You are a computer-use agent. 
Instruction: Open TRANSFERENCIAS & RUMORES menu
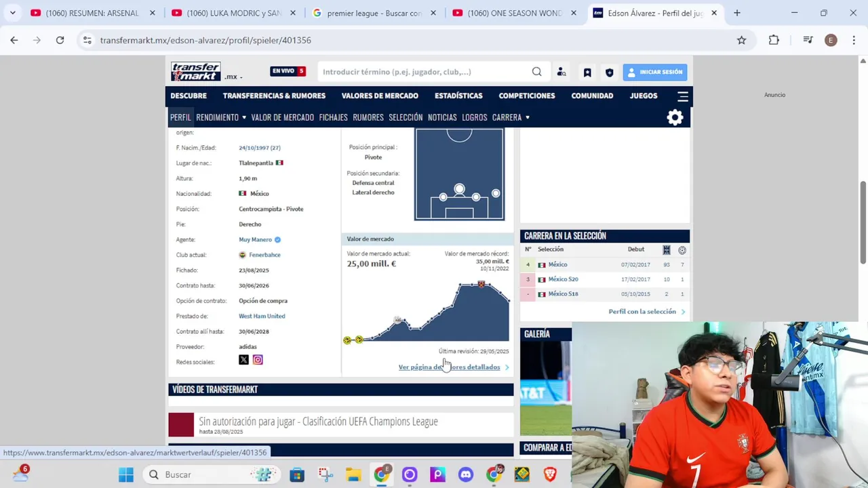[x=274, y=96]
